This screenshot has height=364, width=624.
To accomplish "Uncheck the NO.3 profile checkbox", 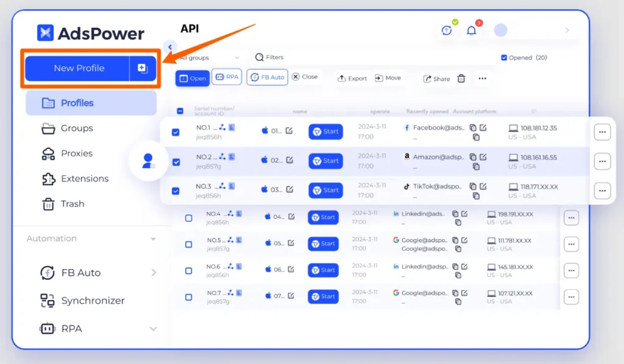I will (175, 191).
